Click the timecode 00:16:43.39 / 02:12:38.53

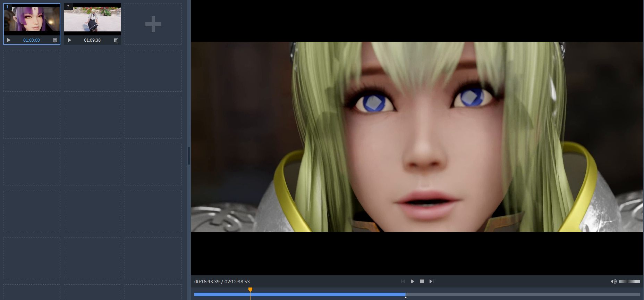point(222,282)
